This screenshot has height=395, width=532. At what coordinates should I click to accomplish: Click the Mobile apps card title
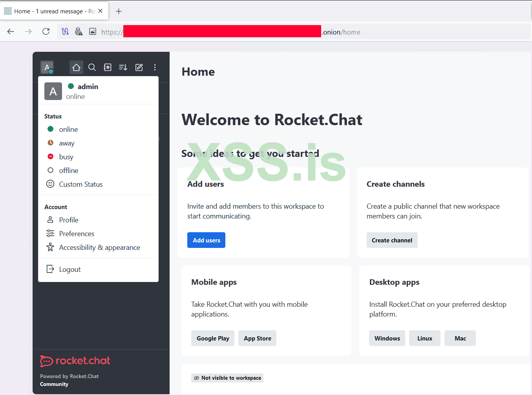point(214,282)
